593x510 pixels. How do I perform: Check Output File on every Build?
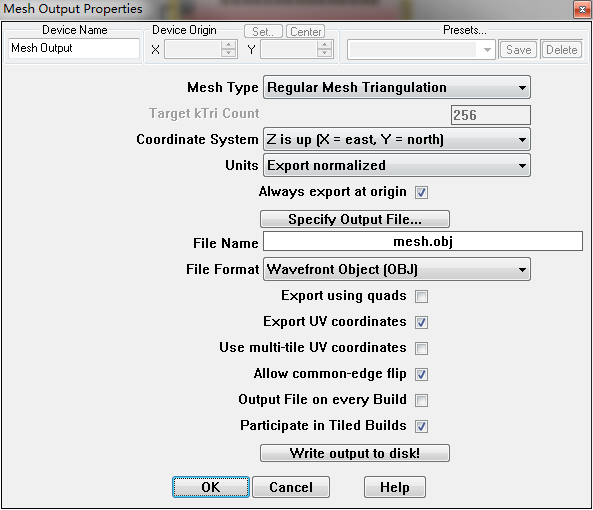(x=421, y=400)
